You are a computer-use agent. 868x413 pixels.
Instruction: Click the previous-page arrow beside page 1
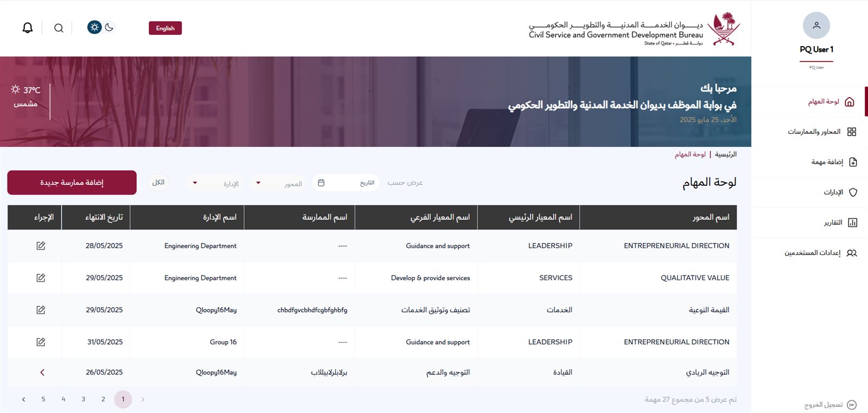pyautogui.click(x=143, y=399)
